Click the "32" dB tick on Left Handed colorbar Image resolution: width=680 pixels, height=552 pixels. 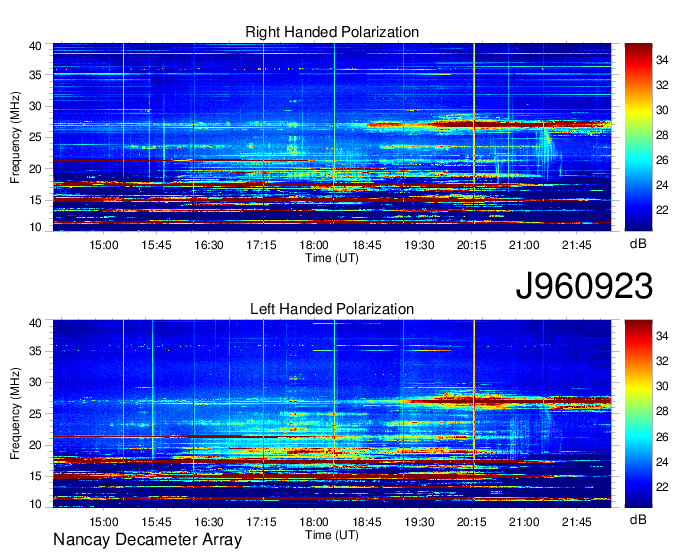point(662,361)
